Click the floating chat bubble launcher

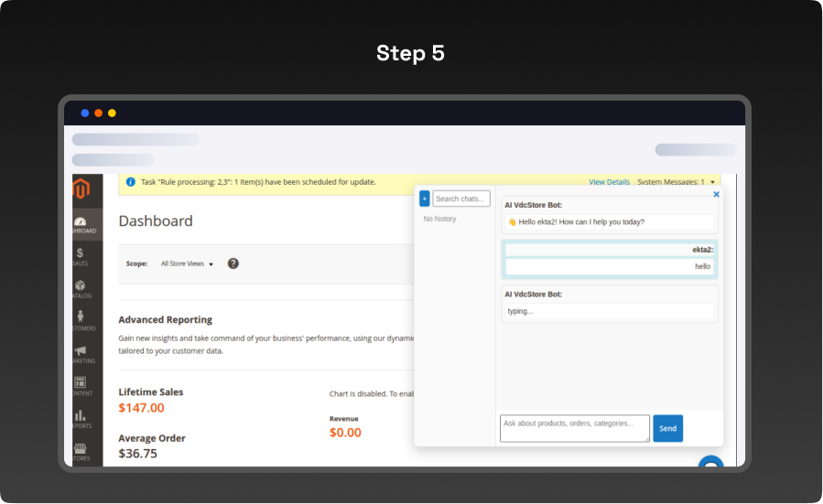pyautogui.click(x=709, y=463)
